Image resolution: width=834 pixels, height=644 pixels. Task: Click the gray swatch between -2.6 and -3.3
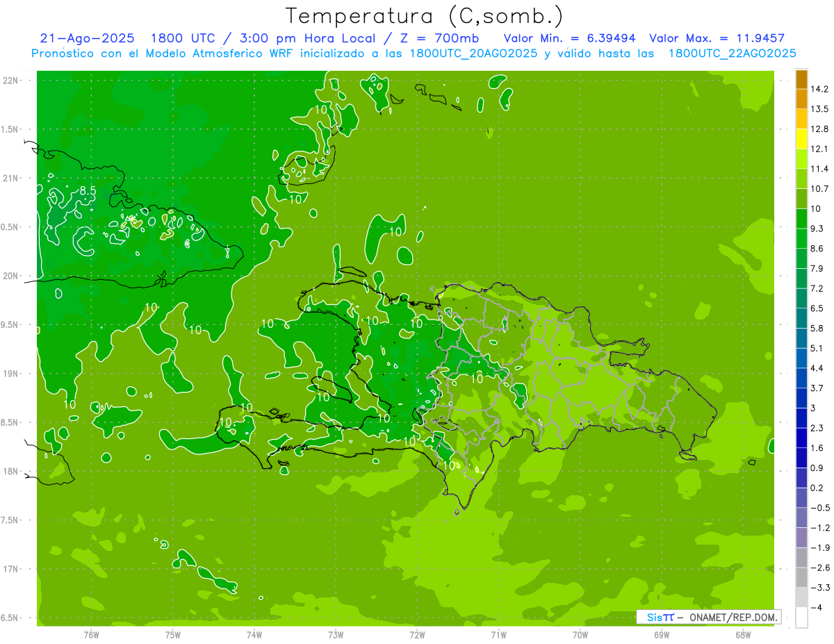tap(801, 577)
